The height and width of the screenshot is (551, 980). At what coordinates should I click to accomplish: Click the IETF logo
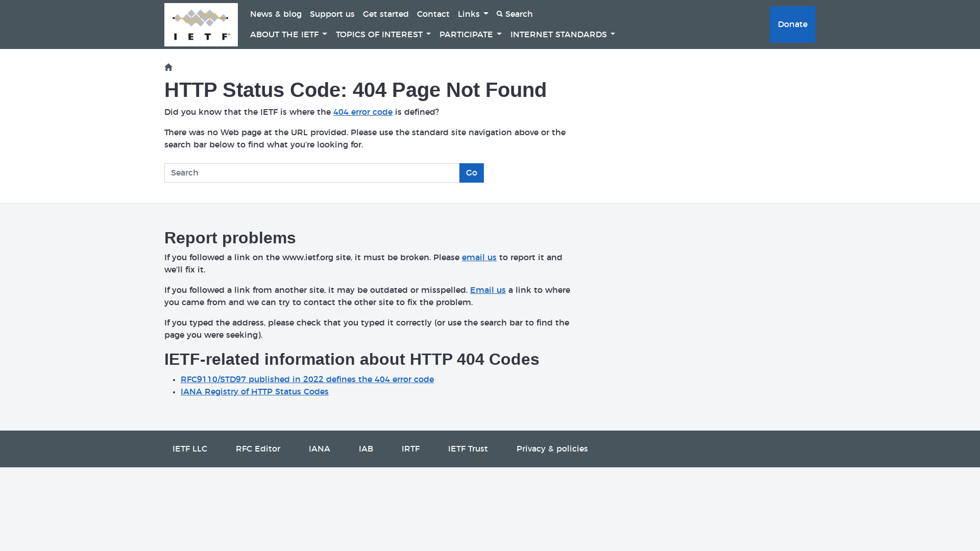201,24
